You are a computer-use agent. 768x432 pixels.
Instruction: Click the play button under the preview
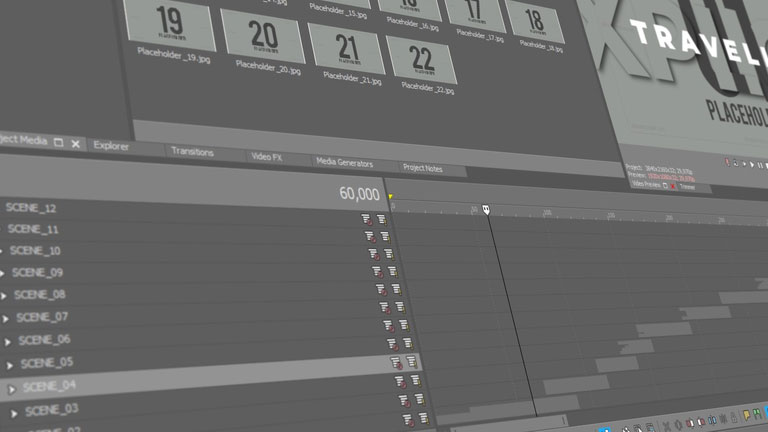point(752,165)
